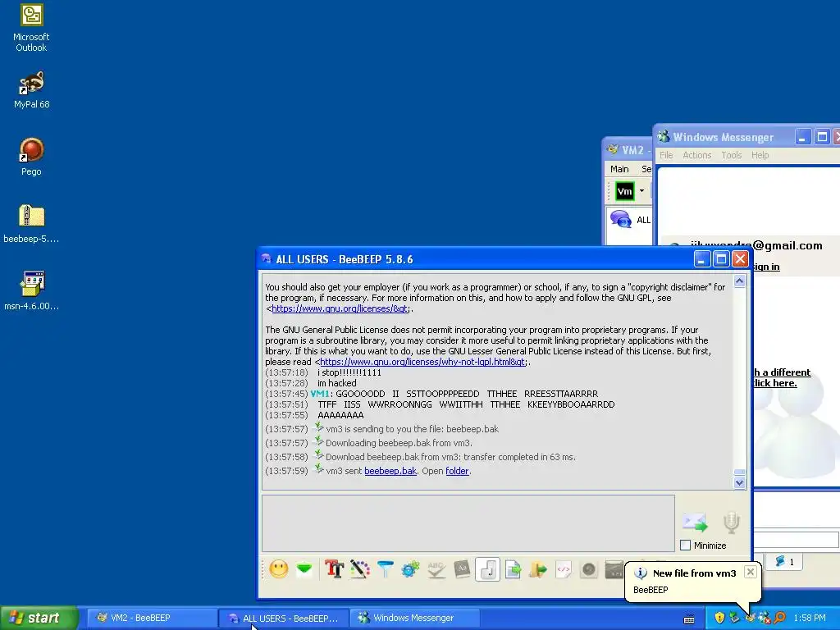840x630 pixels.
Task: Click the on-screen keyboard taskbar icon
Action: [689, 619]
